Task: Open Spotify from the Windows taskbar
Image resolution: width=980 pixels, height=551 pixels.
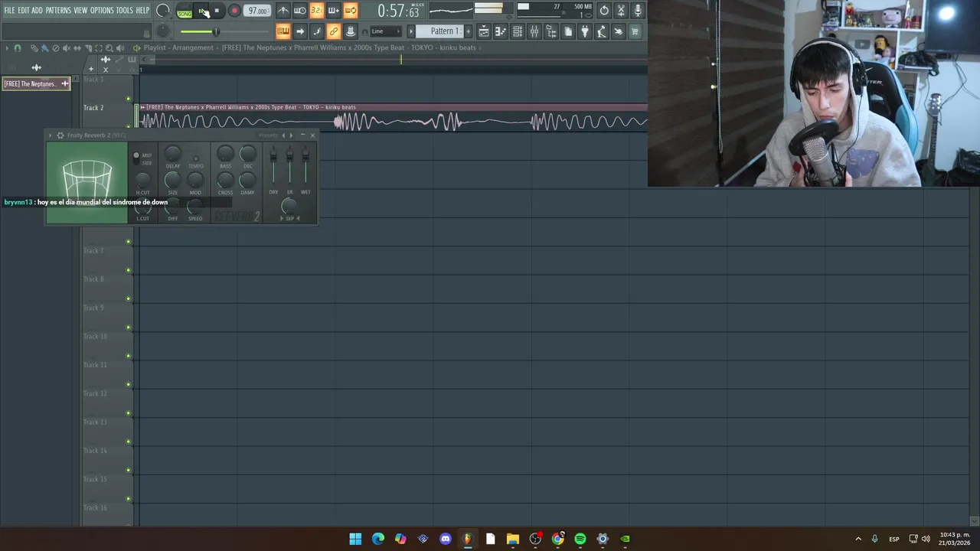Action: (x=580, y=539)
